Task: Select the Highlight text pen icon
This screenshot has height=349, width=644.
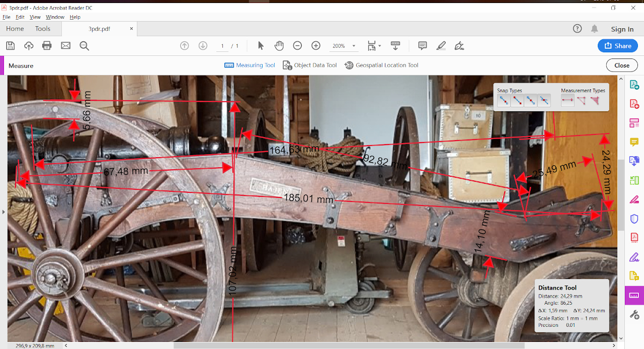Action: point(441,46)
